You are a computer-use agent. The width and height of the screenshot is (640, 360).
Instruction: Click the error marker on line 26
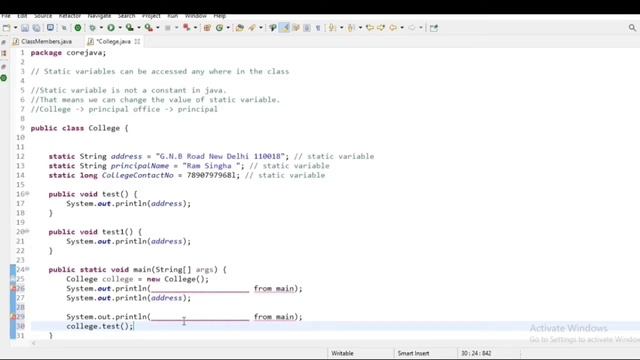[13, 289]
